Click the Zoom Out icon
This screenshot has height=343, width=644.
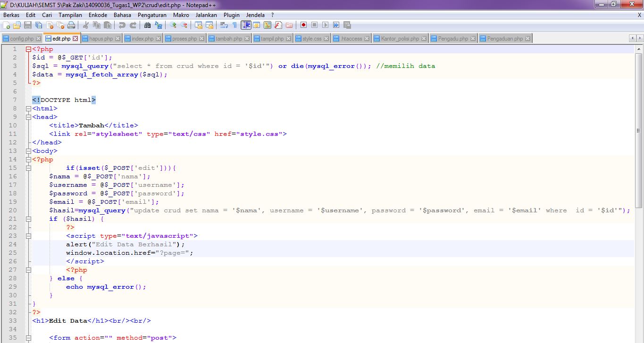pyautogui.click(x=184, y=25)
